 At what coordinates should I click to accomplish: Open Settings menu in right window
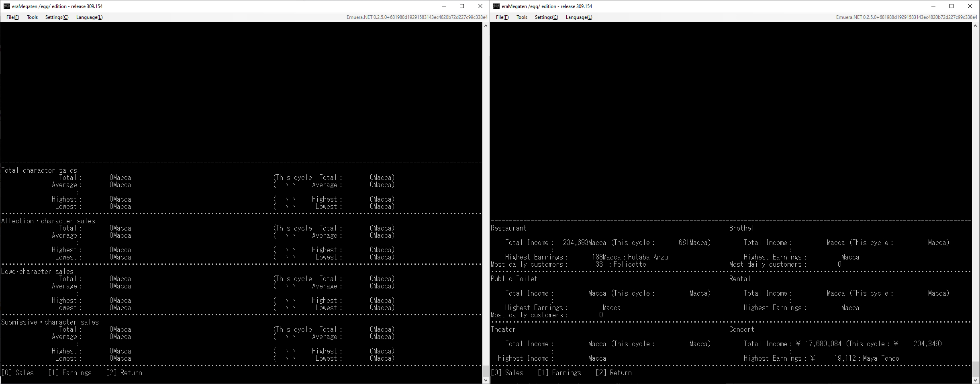point(546,17)
